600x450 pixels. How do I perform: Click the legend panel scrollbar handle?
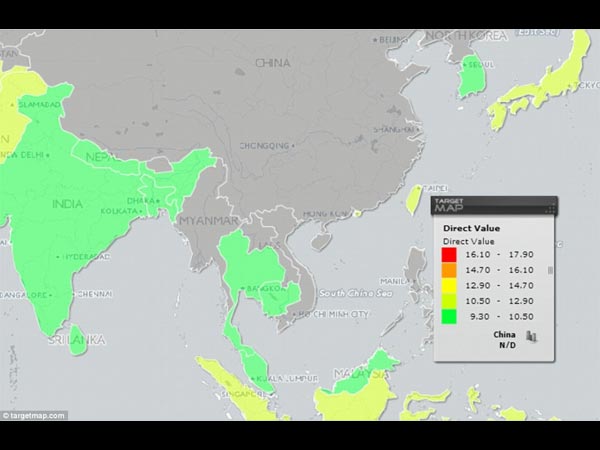[549, 270]
